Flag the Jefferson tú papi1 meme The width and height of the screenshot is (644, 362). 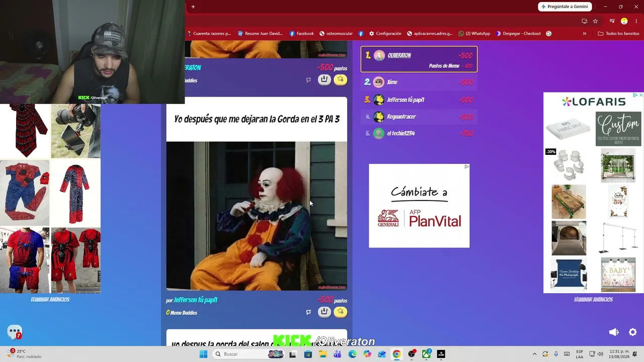pyautogui.click(x=308, y=312)
